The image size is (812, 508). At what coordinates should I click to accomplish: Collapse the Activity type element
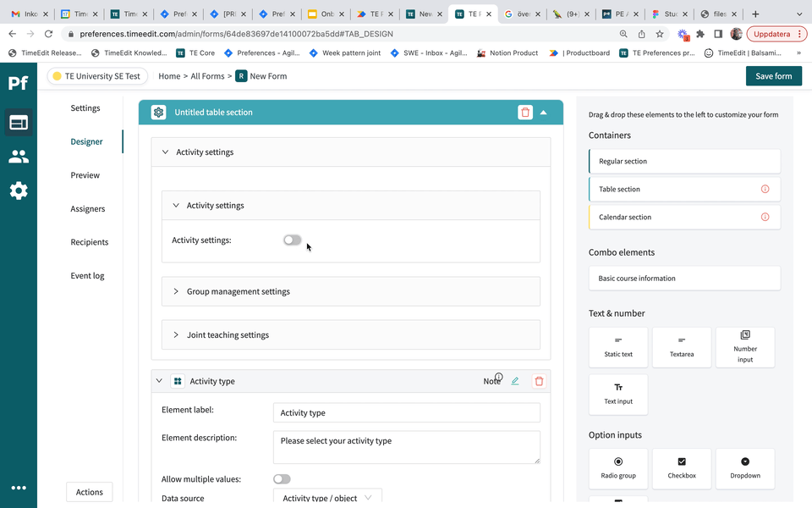[x=159, y=381]
